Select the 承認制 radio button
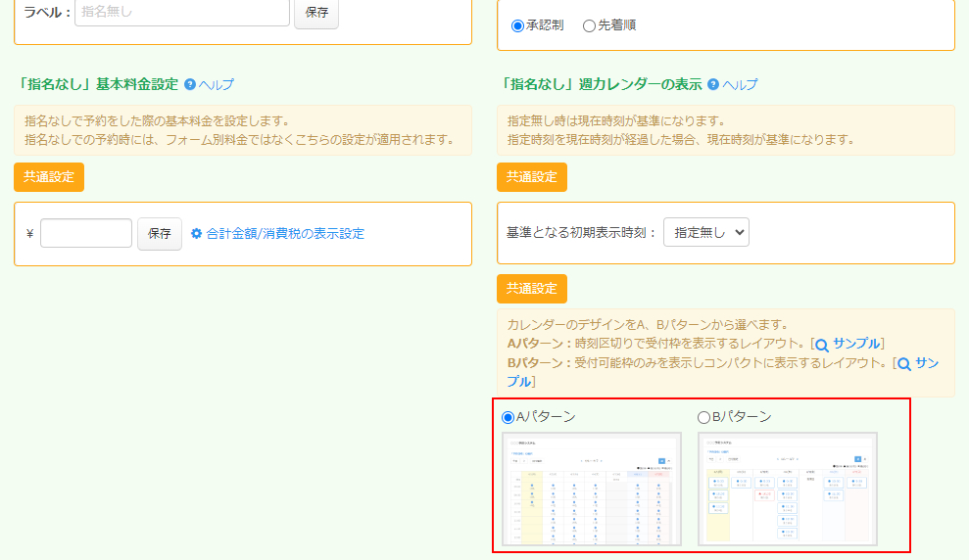969x560 pixels. [x=518, y=25]
